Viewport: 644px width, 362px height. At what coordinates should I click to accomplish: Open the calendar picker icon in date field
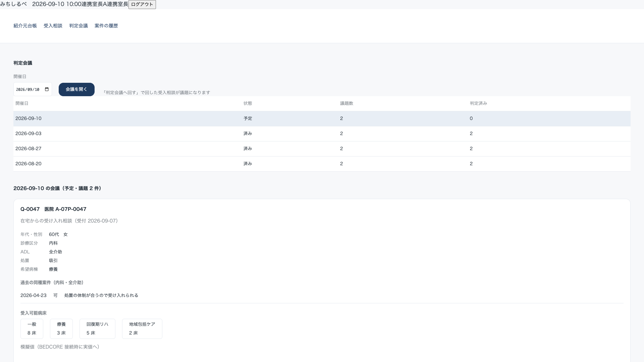pos(47,89)
